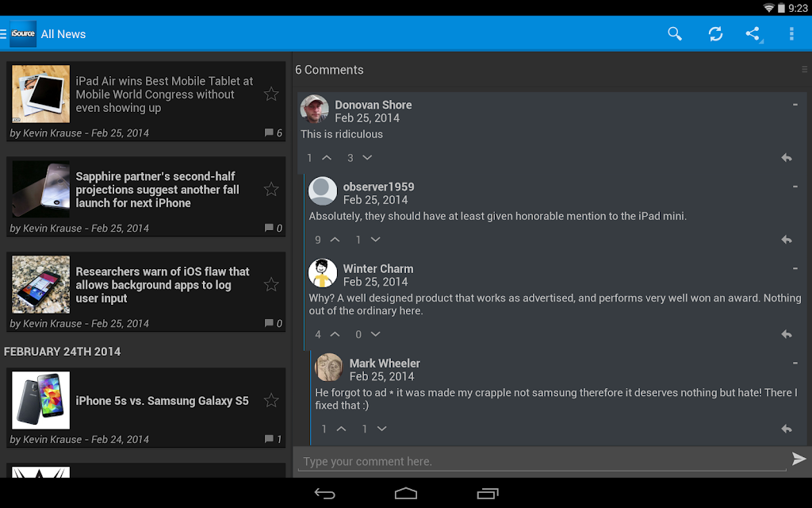
Task: Open comment sort options beside 6 Comments
Action: coord(804,70)
